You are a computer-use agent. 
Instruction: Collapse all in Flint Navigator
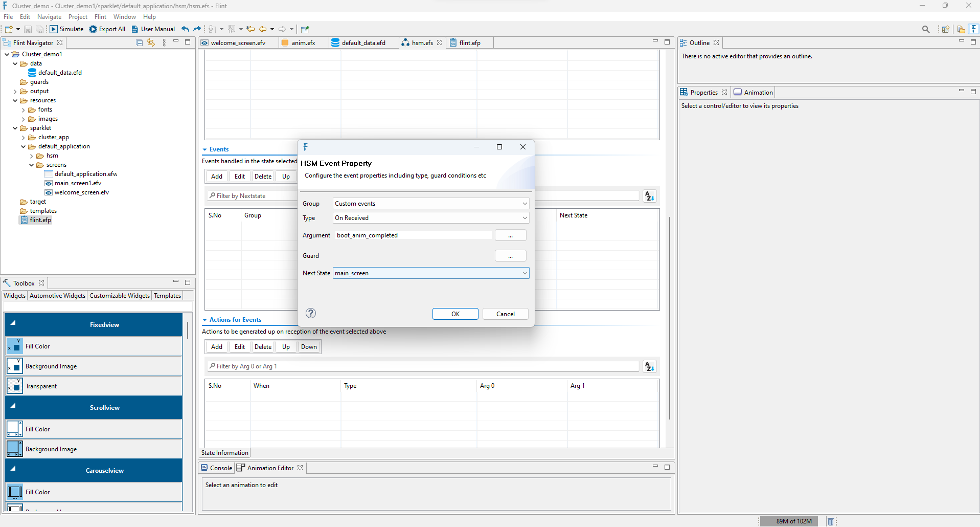click(x=140, y=42)
